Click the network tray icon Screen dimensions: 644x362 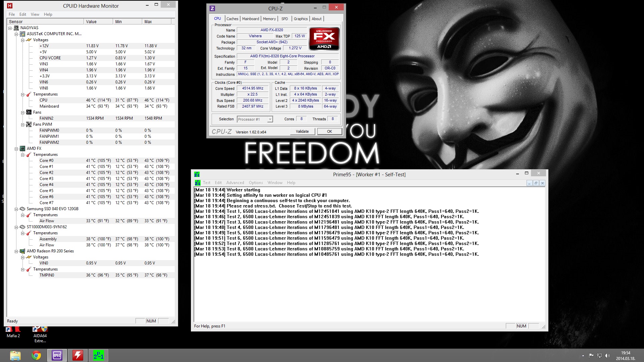pyautogui.click(x=599, y=355)
